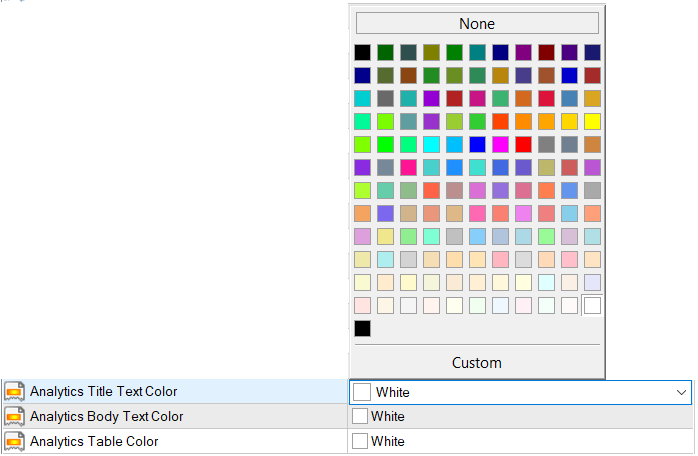698x456 pixels.
Task: Select the Analytics Body Text Color row label
Action: [x=107, y=416]
